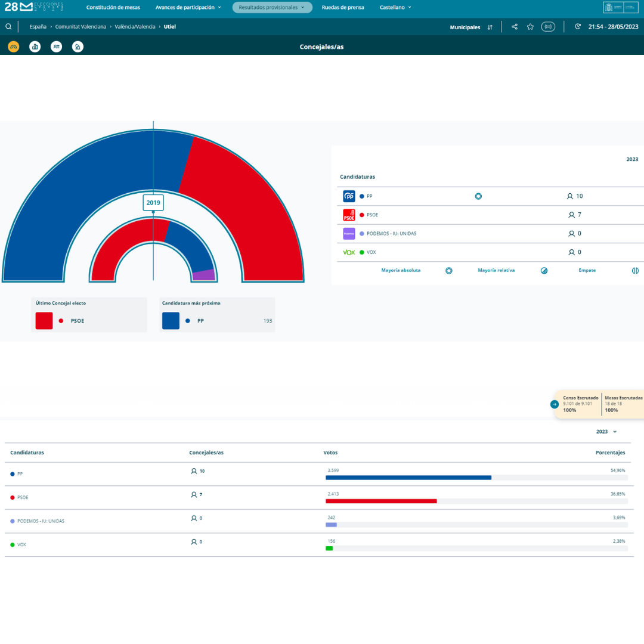The width and height of the screenshot is (644, 644).
Task: Open the bar chart view icon
Action: point(35,47)
